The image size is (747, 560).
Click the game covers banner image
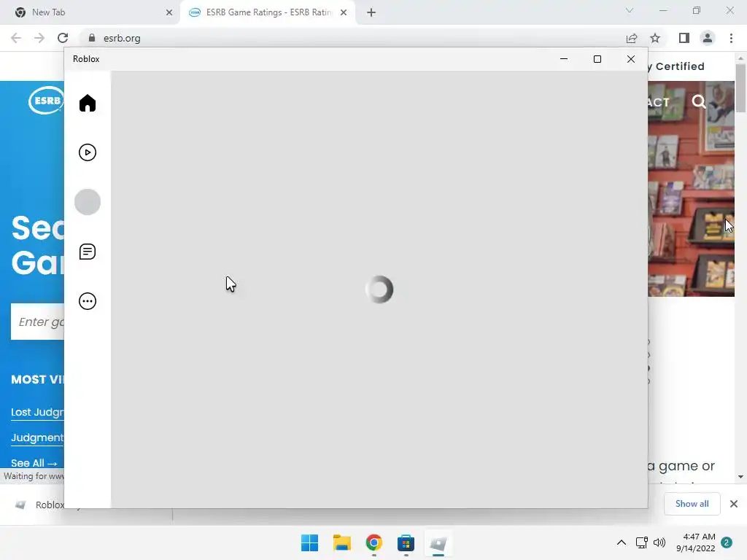[x=691, y=189]
